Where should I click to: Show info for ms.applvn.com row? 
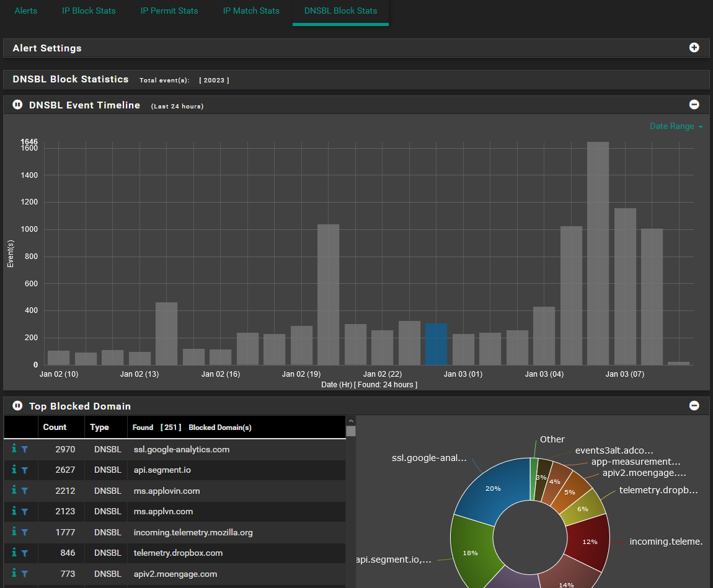pyautogui.click(x=14, y=511)
